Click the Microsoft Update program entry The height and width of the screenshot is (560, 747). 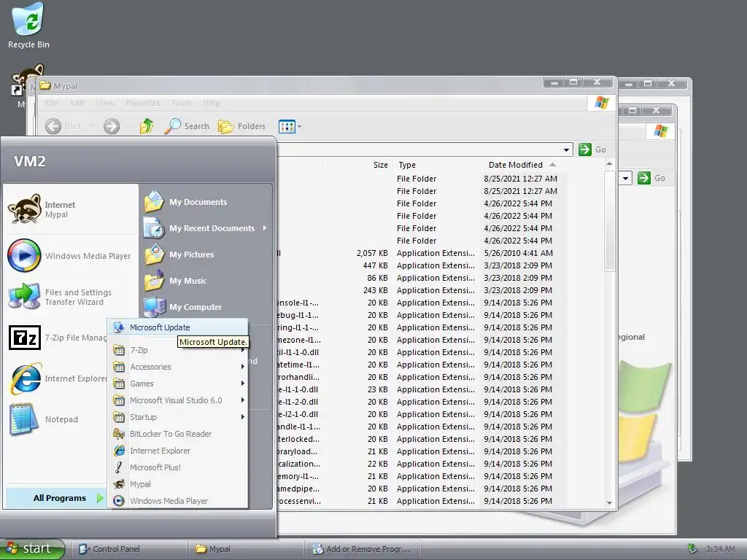click(x=178, y=327)
